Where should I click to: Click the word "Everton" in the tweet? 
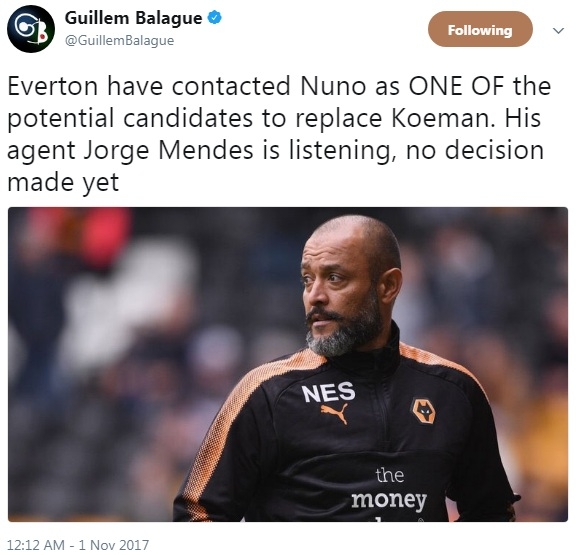(x=53, y=86)
